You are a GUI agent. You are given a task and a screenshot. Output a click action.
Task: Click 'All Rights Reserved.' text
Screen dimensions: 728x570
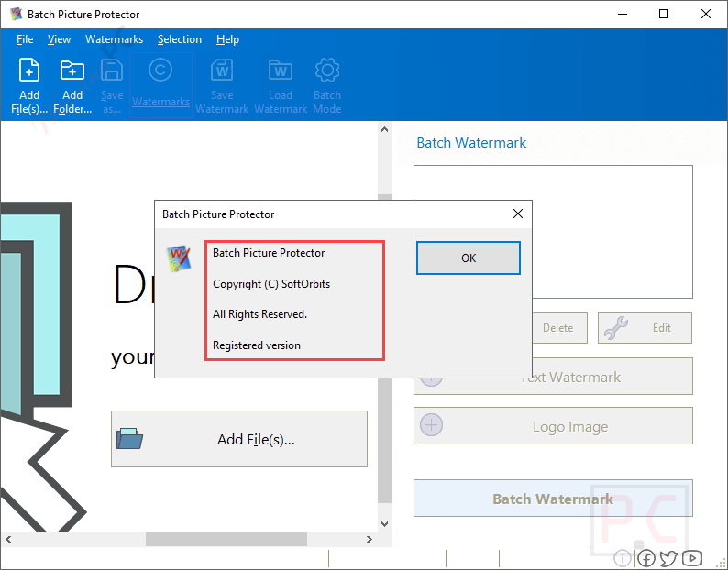260,314
